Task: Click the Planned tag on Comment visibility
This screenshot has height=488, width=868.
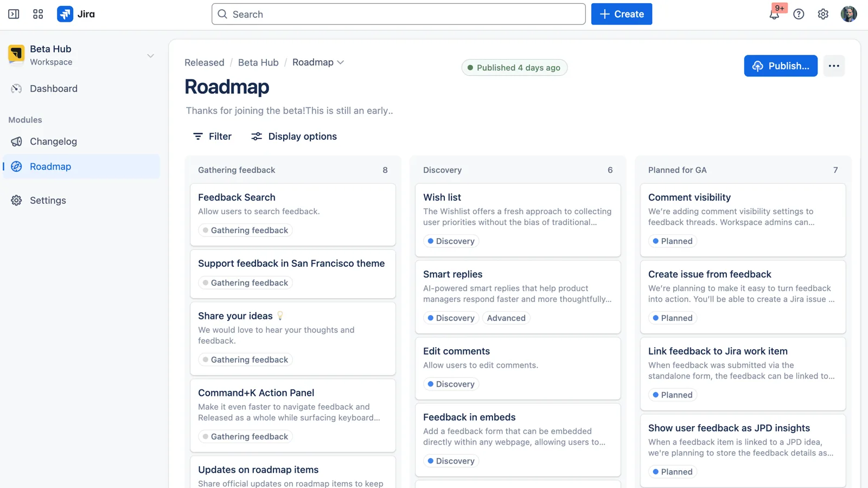Action: point(673,241)
